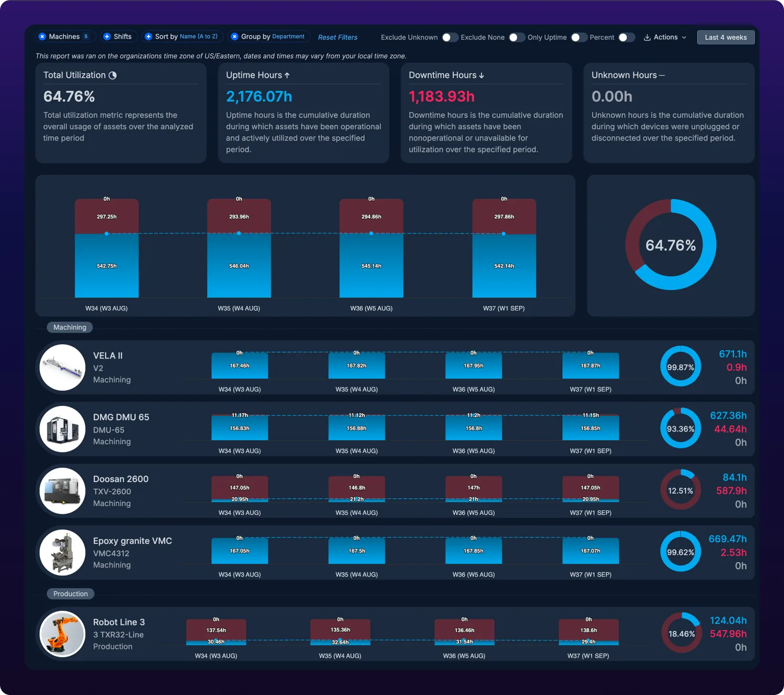Click the machine count badge 5 on Machines
The image size is (784, 695).
[86, 37]
